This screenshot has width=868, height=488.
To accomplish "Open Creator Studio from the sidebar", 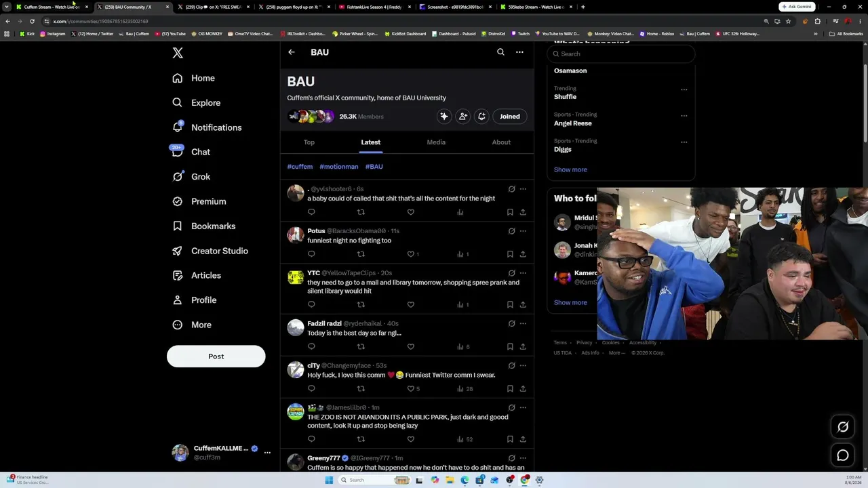I will 210,251.
